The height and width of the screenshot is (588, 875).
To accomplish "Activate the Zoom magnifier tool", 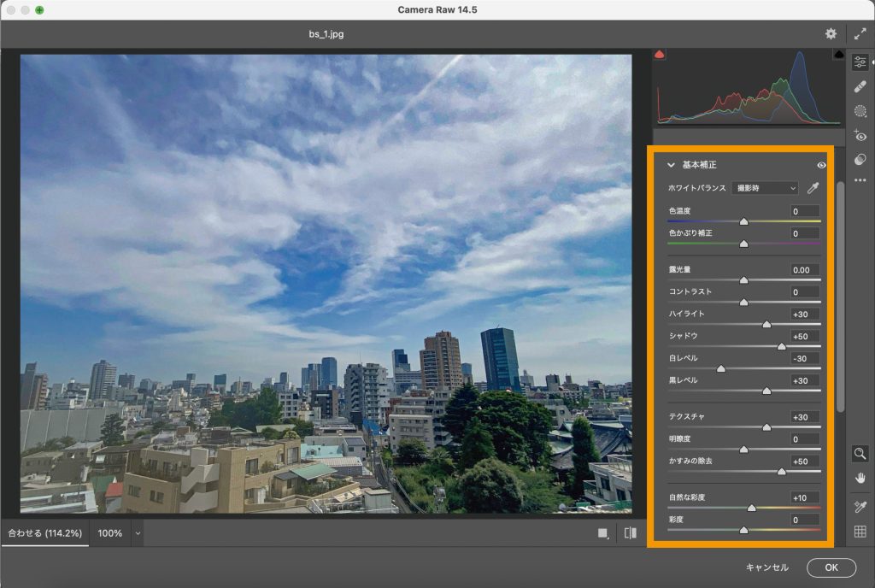I will (x=860, y=453).
